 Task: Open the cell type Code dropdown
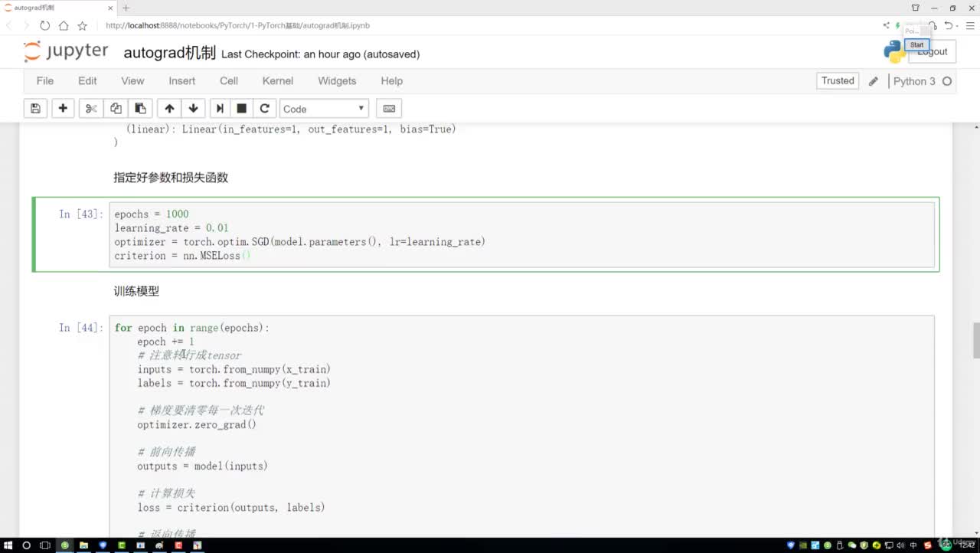pos(324,109)
